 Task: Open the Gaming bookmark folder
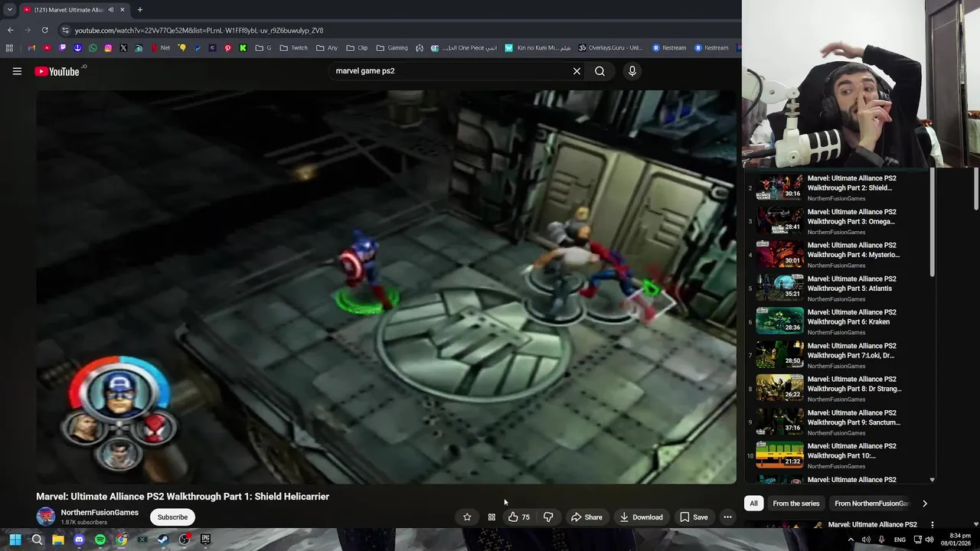coord(392,48)
